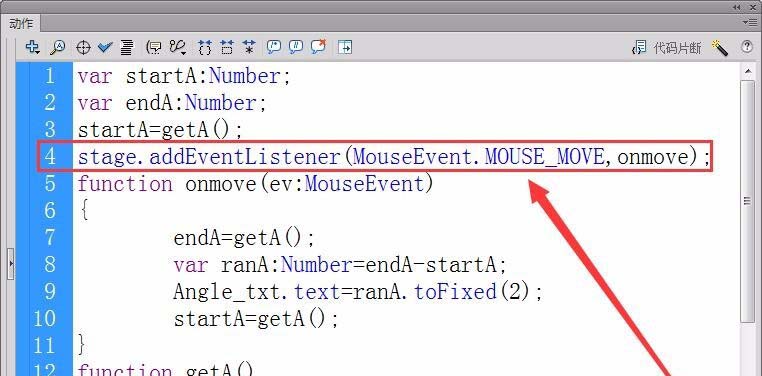The width and height of the screenshot is (762, 376).
Task: Click code line 'var startA:Number;'
Action: point(184,76)
